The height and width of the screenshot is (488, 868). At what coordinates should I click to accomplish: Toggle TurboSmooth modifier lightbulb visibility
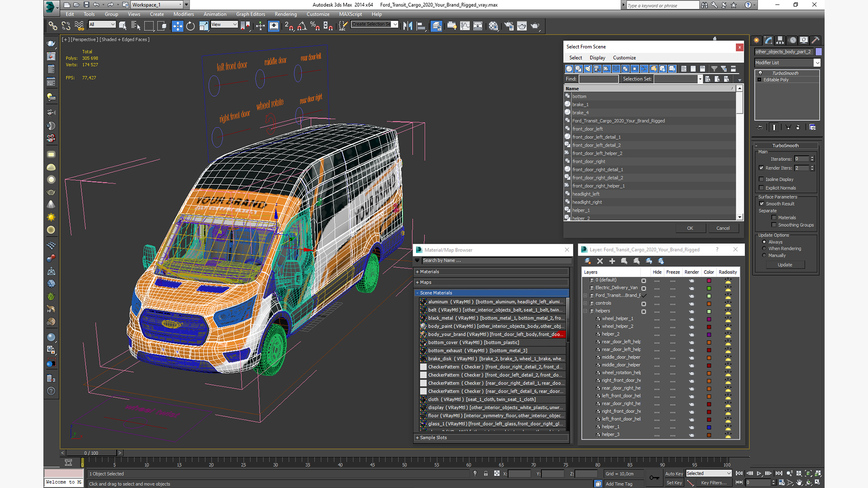[x=760, y=73]
